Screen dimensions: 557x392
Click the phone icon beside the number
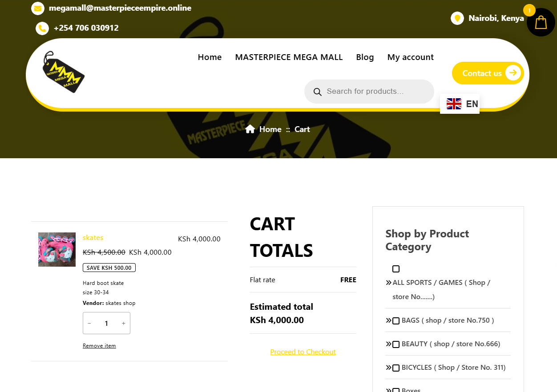pos(42,28)
